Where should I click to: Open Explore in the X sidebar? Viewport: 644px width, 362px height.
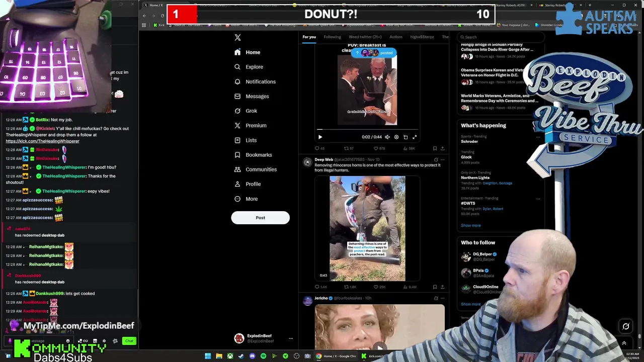(249, 67)
